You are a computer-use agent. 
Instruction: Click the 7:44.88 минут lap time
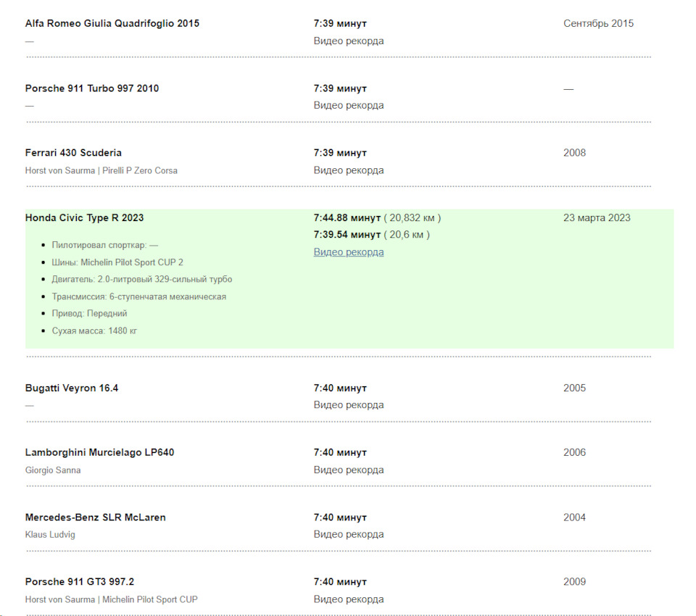(x=347, y=217)
